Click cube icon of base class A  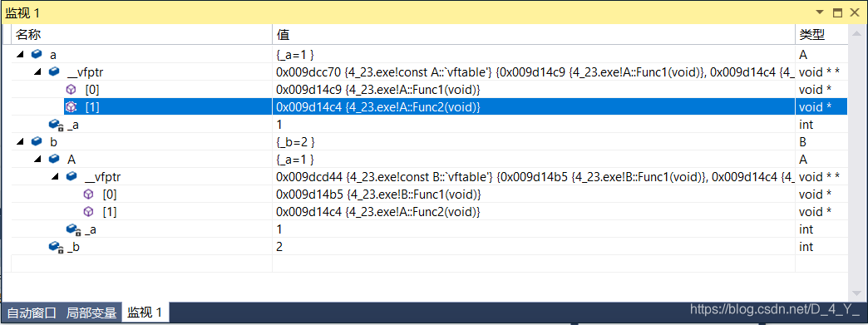coord(54,160)
